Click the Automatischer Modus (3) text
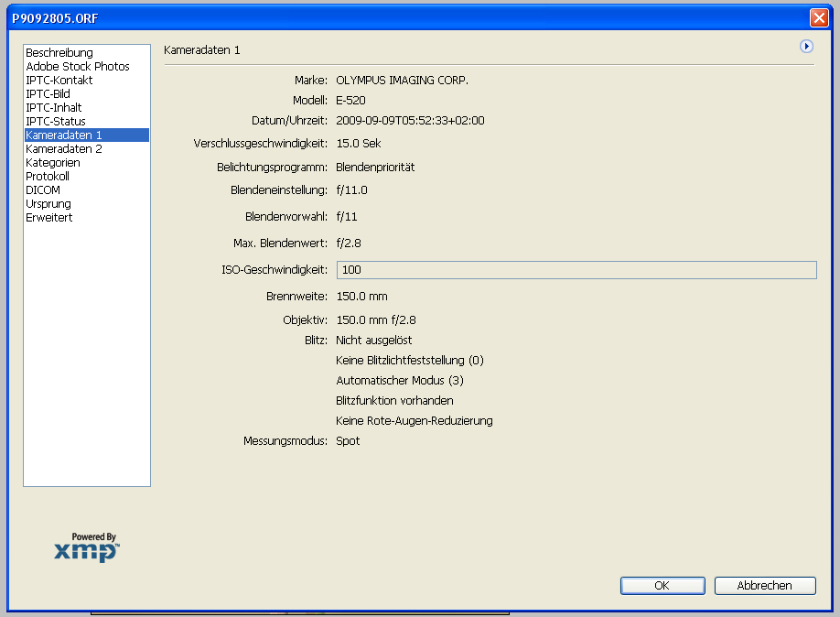The image size is (840, 617). coord(400,381)
